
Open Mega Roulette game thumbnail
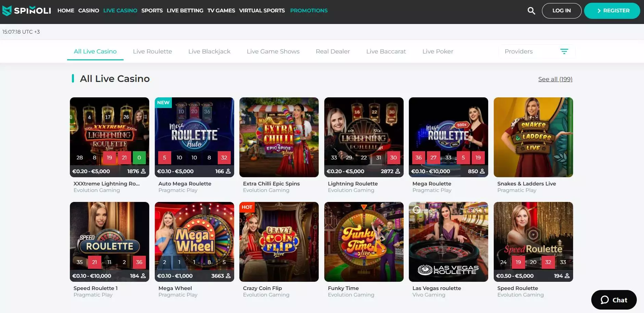tap(449, 137)
